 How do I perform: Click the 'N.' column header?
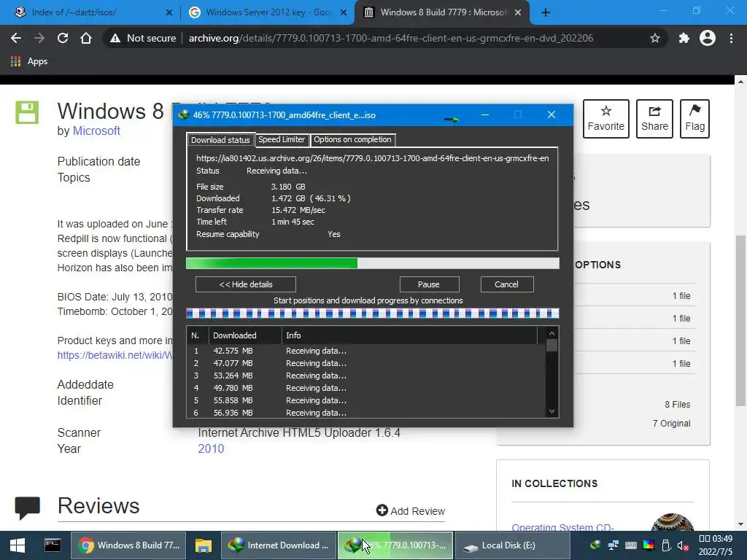tap(197, 335)
